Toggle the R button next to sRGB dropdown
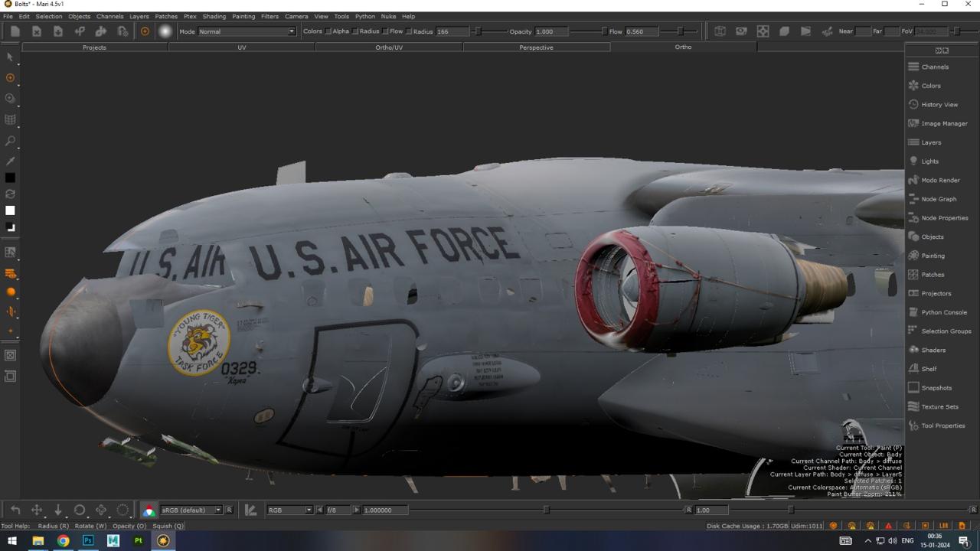This screenshot has width=980, height=551. point(229,510)
